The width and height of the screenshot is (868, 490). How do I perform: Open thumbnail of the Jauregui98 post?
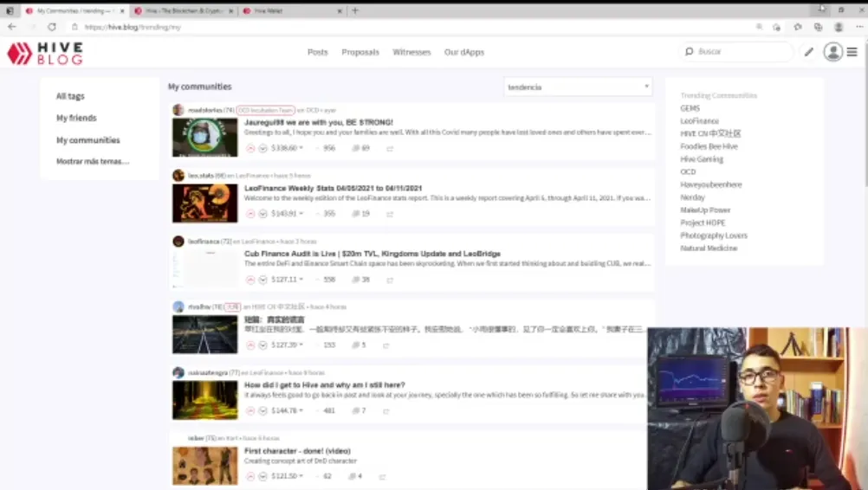(204, 137)
